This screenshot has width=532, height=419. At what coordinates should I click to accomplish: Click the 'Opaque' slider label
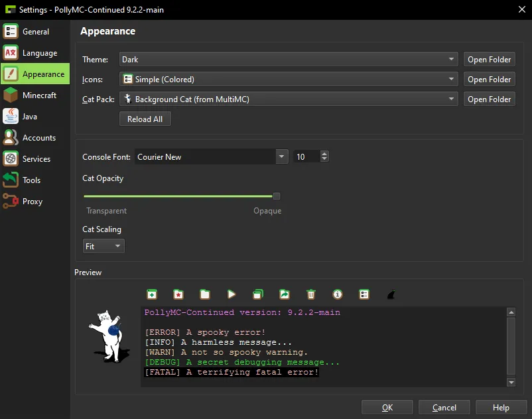click(267, 211)
